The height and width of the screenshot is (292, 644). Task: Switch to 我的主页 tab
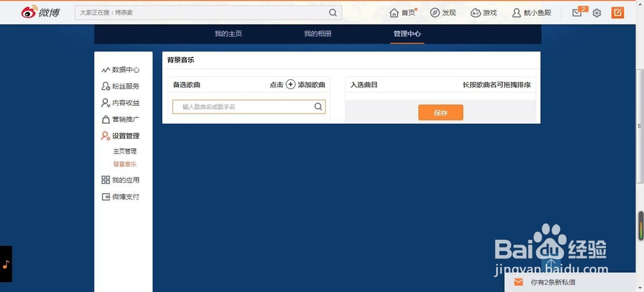point(229,34)
